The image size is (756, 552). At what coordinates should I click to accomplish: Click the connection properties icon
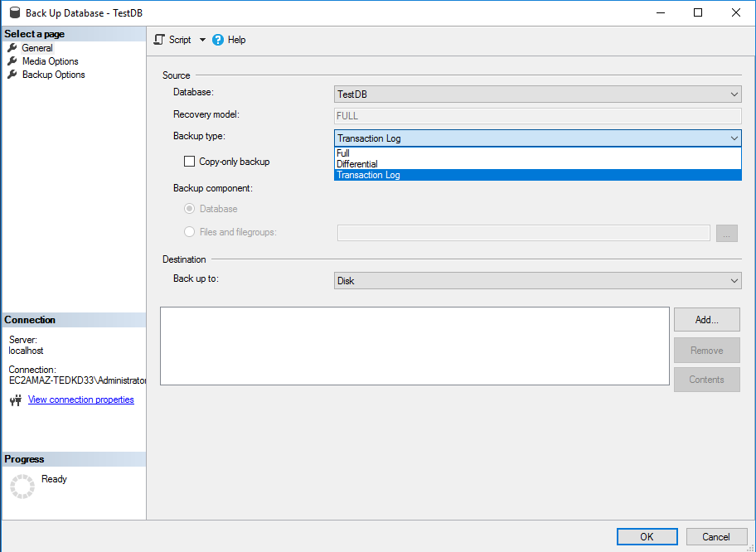[x=16, y=400]
